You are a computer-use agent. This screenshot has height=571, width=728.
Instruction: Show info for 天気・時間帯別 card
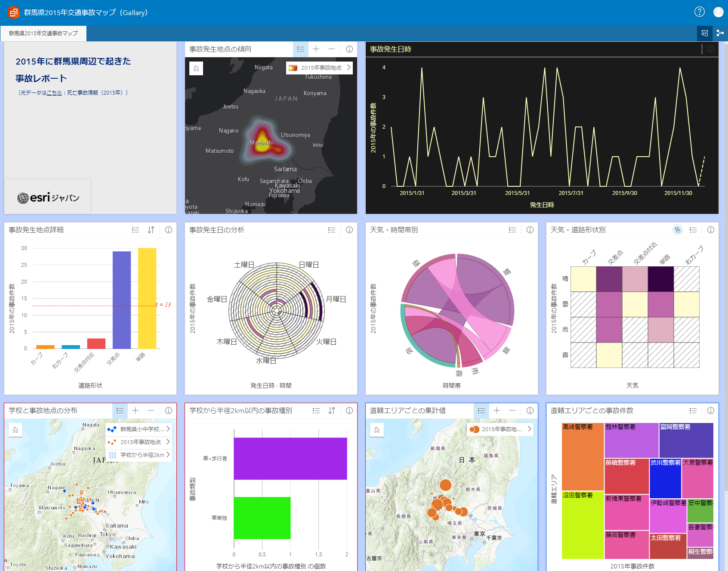coord(530,230)
